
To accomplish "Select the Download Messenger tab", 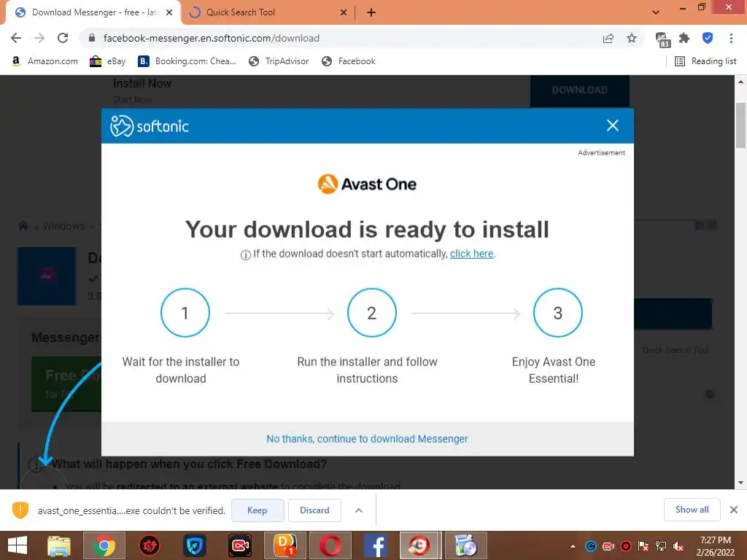I will (x=93, y=12).
